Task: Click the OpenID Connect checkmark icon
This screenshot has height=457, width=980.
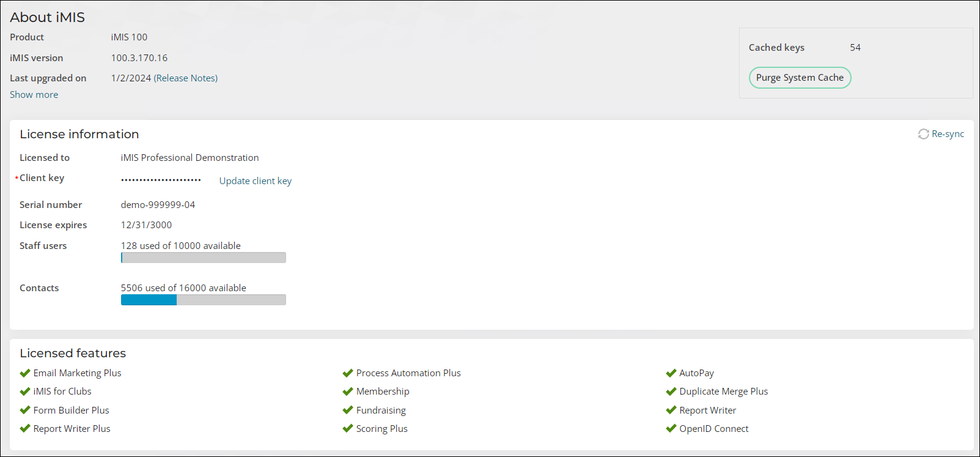Action: (x=671, y=429)
